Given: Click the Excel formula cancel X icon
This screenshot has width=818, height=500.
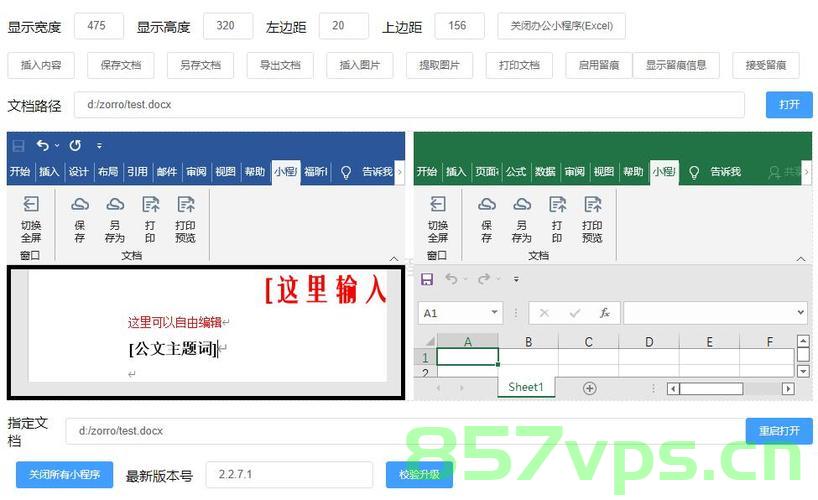Looking at the screenshot, I should [544, 313].
